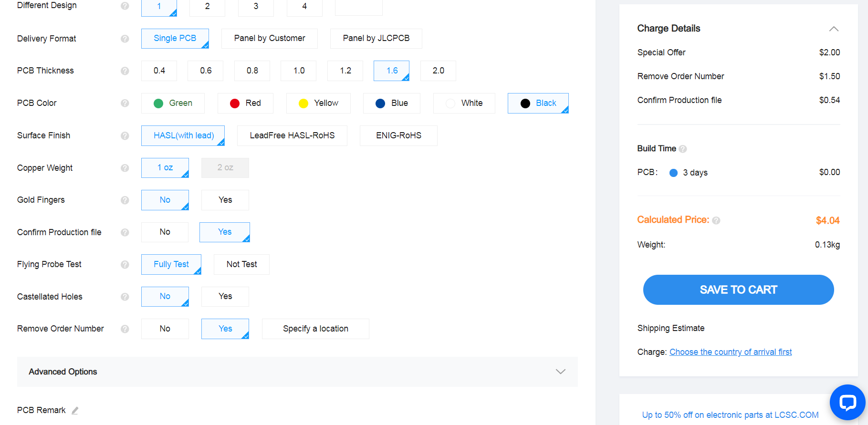Choose Yes for Gold Fingers

pos(225,200)
